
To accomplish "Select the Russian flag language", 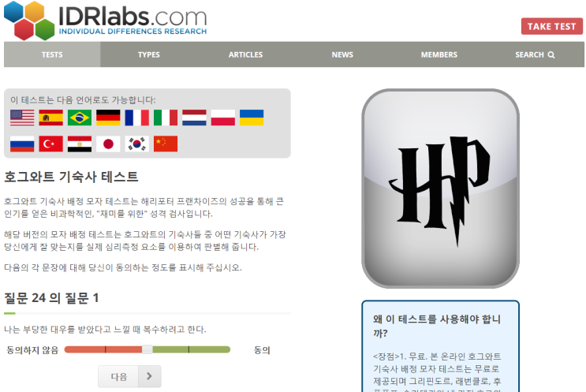I will coord(22,144).
